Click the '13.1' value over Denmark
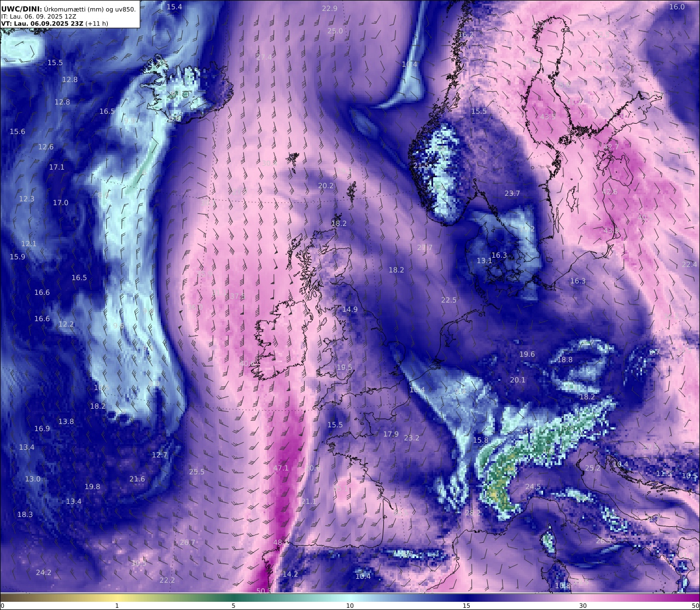The height and width of the screenshot is (610, 700). (485, 260)
